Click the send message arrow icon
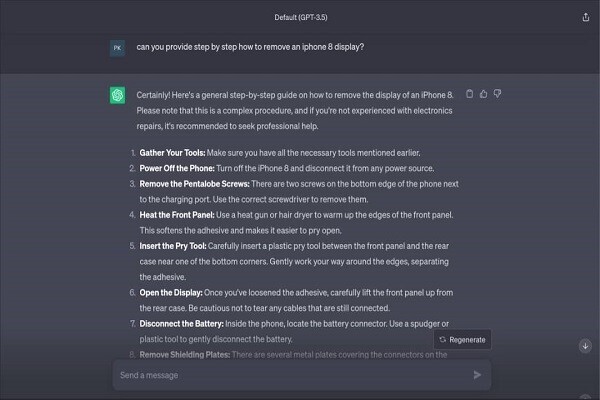The width and height of the screenshot is (600, 400). click(x=477, y=375)
